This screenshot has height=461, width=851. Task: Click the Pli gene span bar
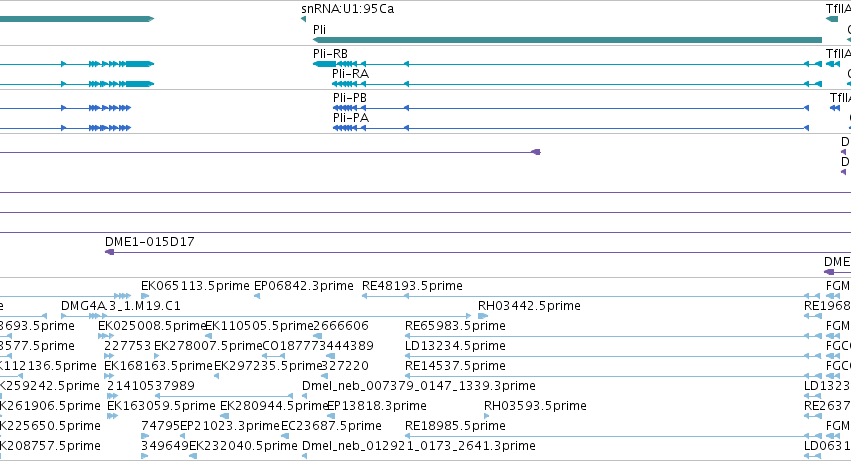pos(567,40)
